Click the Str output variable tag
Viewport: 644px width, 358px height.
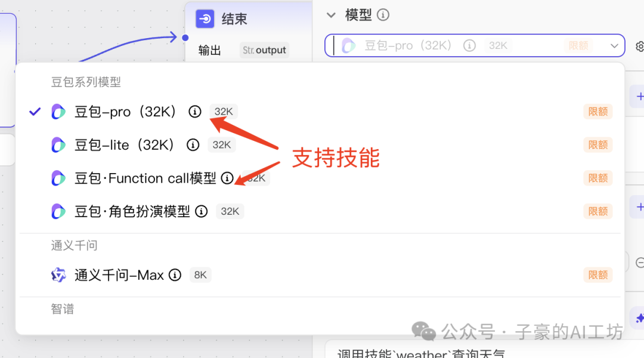pos(264,50)
